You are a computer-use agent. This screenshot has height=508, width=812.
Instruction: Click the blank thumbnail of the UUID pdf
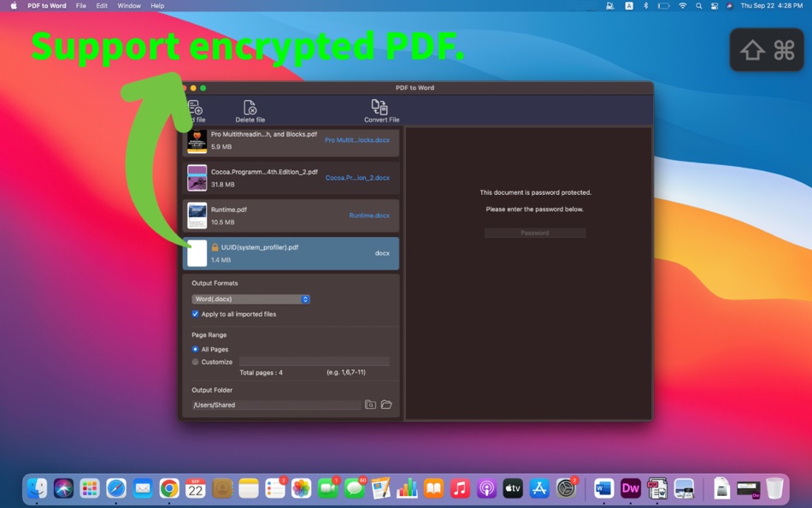197,253
